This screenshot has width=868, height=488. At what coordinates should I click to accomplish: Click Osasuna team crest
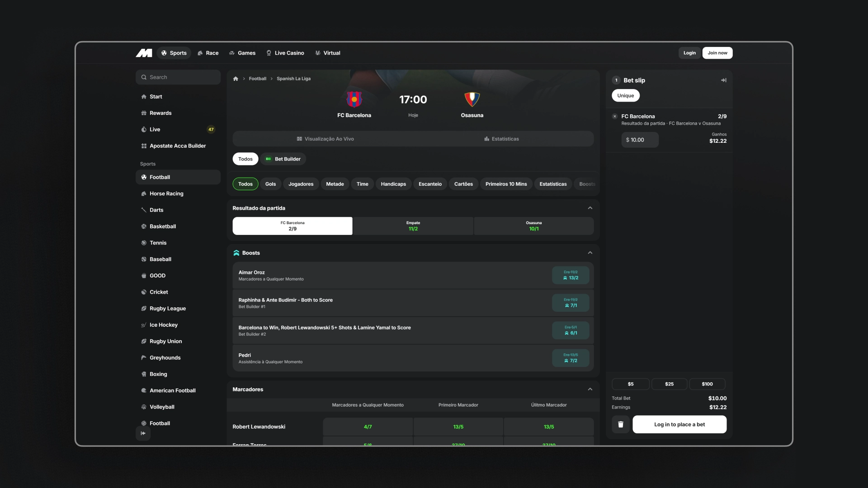pos(472,99)
